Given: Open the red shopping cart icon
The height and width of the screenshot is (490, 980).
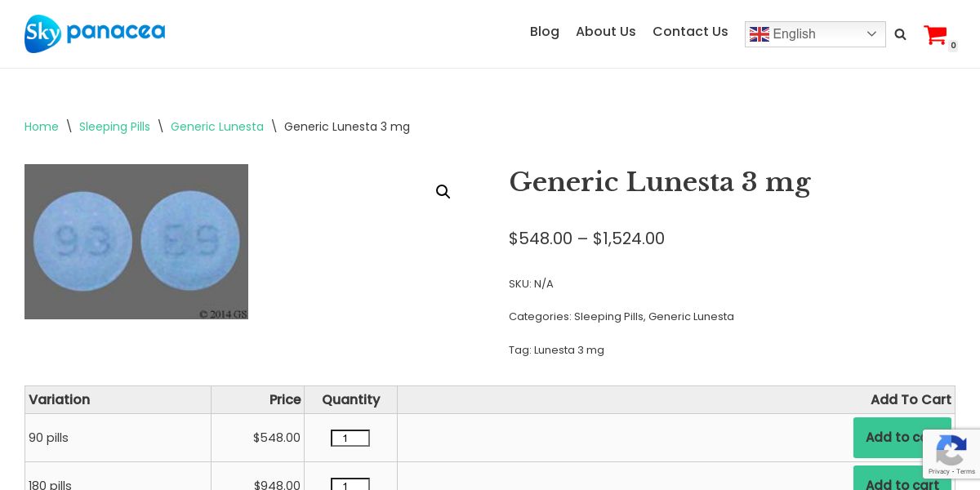Looking at the screenshot, I should coord(935,35).
